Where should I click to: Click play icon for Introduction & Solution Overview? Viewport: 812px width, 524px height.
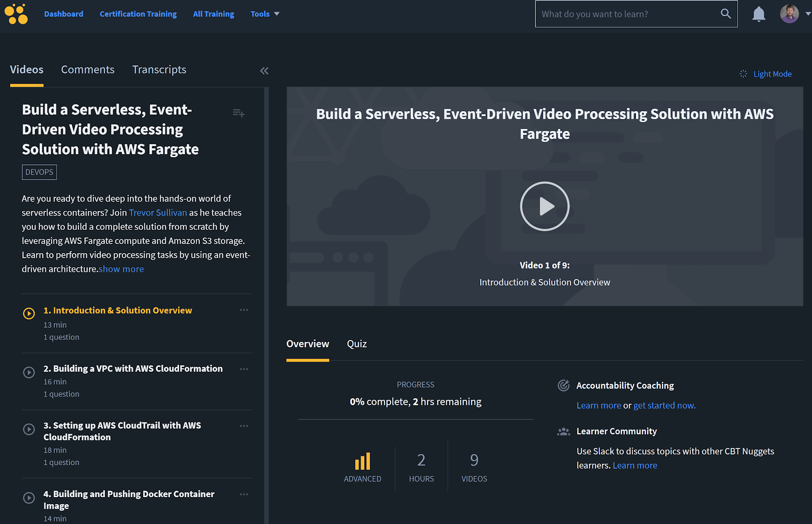pos(29,313)
